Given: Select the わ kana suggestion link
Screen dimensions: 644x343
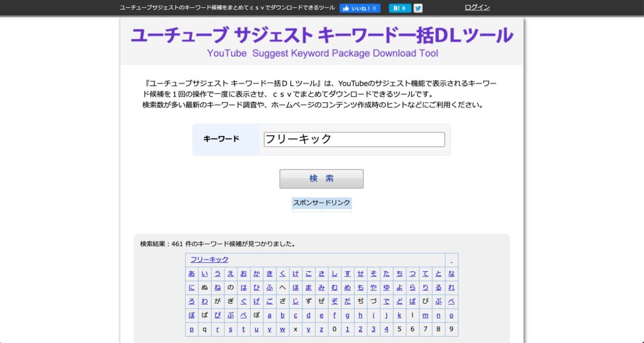Looking at the screenshot, I should click(205, 301).
